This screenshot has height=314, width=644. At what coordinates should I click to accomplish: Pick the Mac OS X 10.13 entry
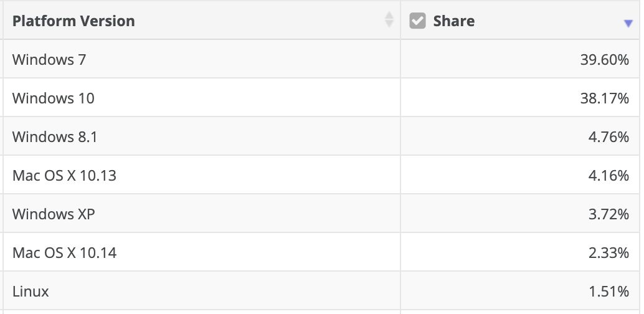click(x=64, y=176)
